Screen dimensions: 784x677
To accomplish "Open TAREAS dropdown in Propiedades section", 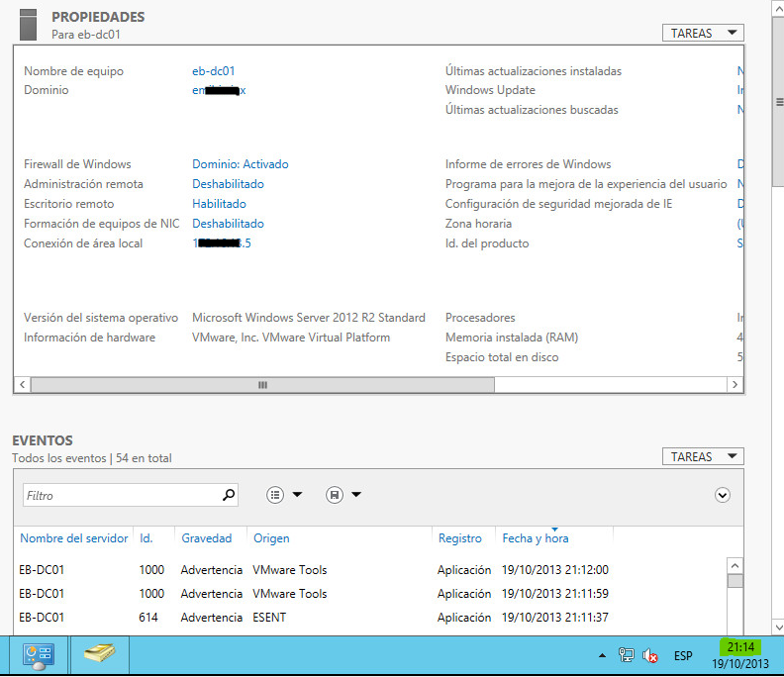I will (703, 33).
